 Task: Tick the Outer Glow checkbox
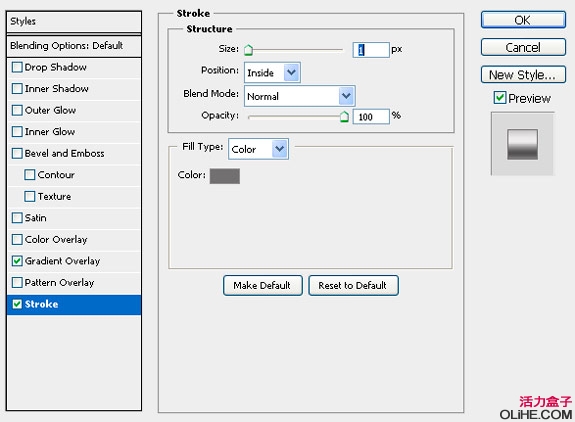tap(17, 110)
